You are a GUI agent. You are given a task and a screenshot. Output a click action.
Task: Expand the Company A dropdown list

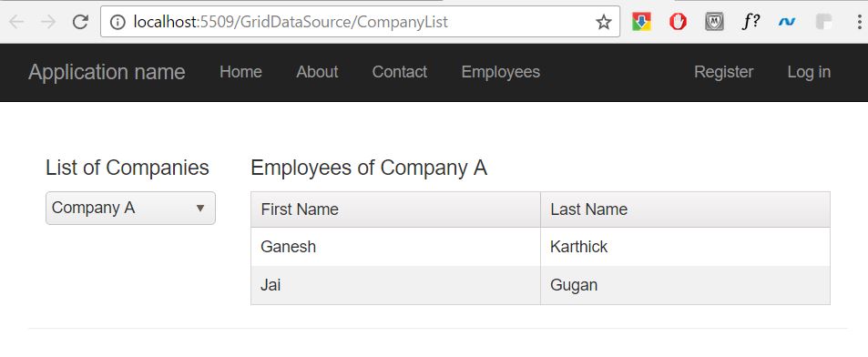pyautogui.click(x=130, y=209)
